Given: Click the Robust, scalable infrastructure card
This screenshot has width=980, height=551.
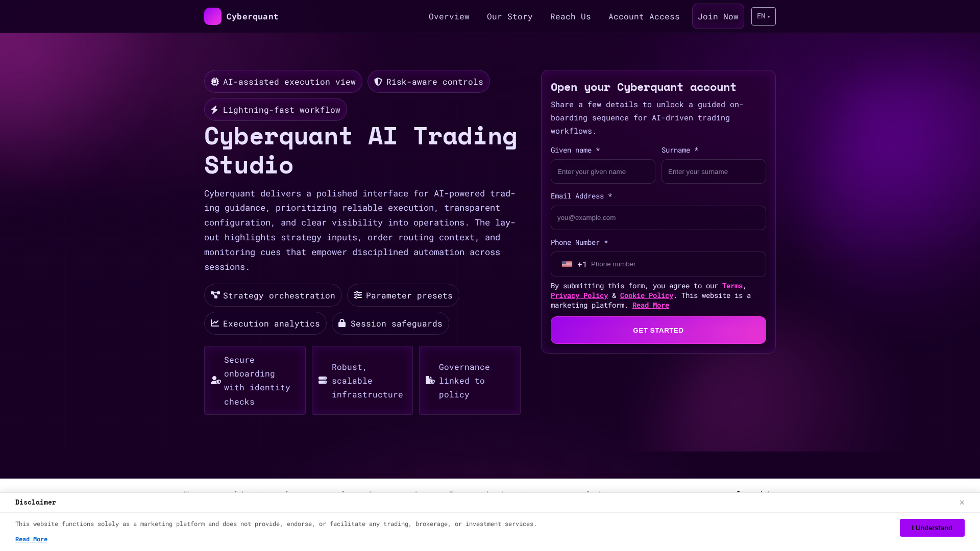Looking at the screenshot, I should [x=362, y=381].
